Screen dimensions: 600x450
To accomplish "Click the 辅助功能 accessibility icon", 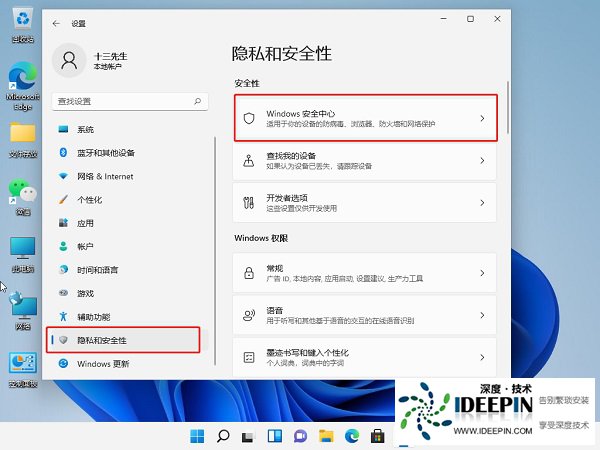I will (x=63, y=316).
